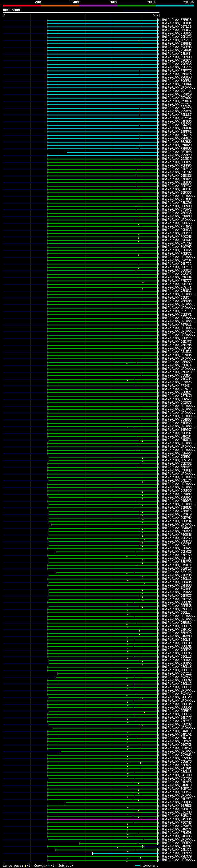Open hit UniRef100_Q6FKH8
197x868 pixels.
176,301
